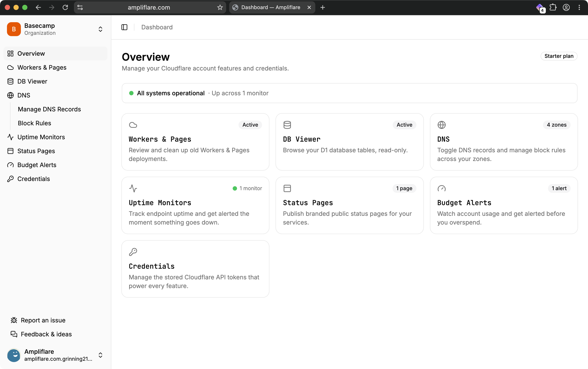Open the Ampliflare account menu chevron
This screenshot has height=369, width=588.
[100, 355]
